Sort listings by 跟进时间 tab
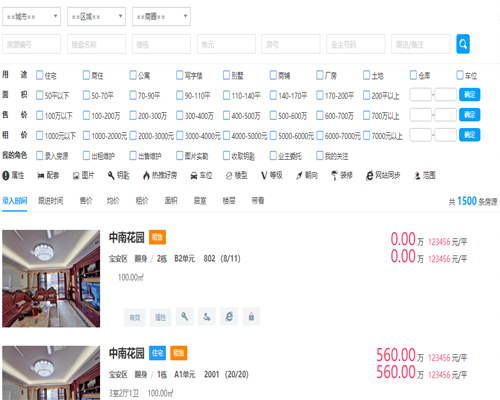The height and width of the screenshot is (400, 500). tap(50, 201)
